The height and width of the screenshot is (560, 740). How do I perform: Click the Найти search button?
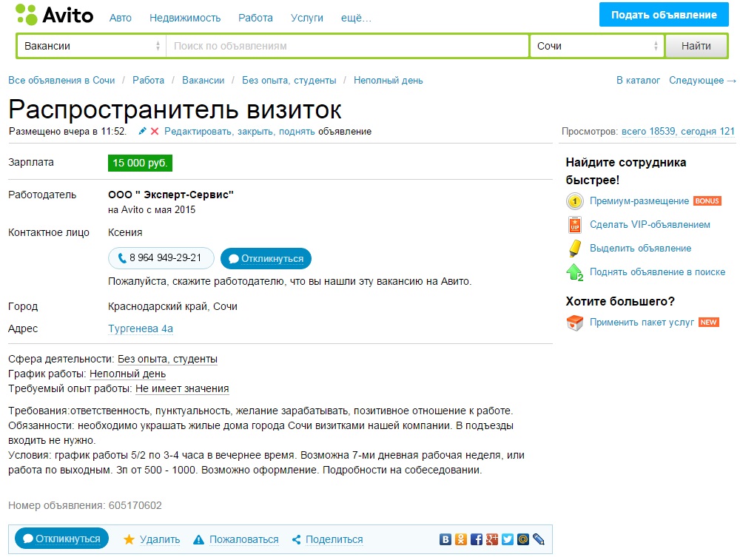tap(696, 46)
